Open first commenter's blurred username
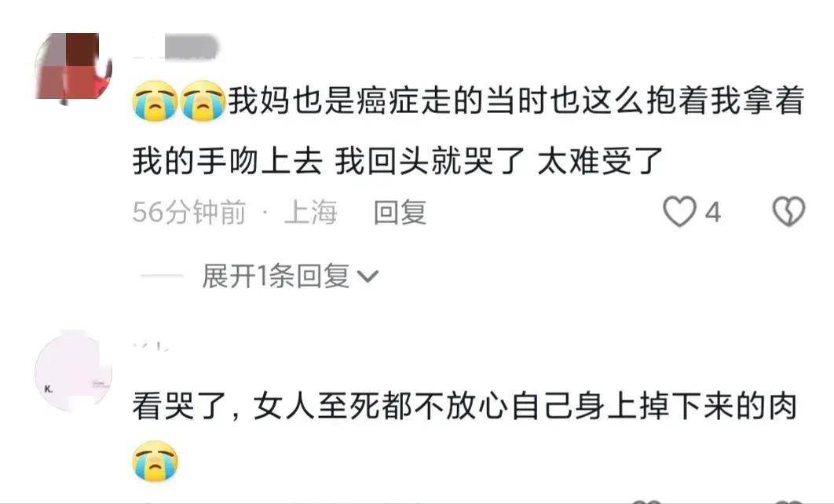 click(x=176, y=46)
